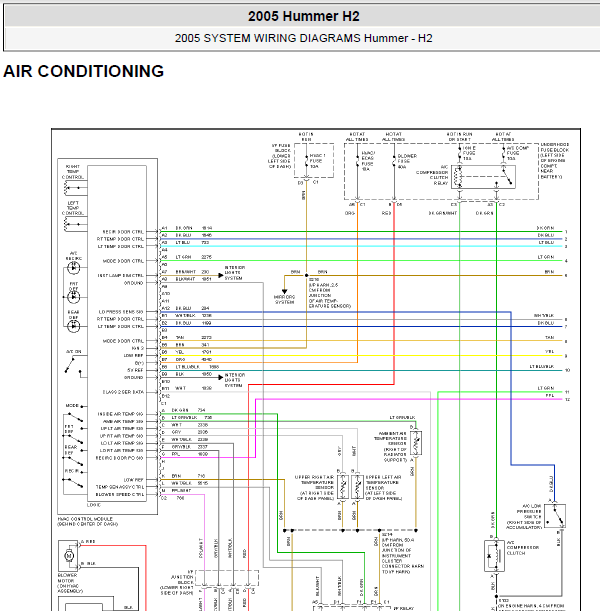
Task: Click the G PPL wire label
Action: coord(185,454)
